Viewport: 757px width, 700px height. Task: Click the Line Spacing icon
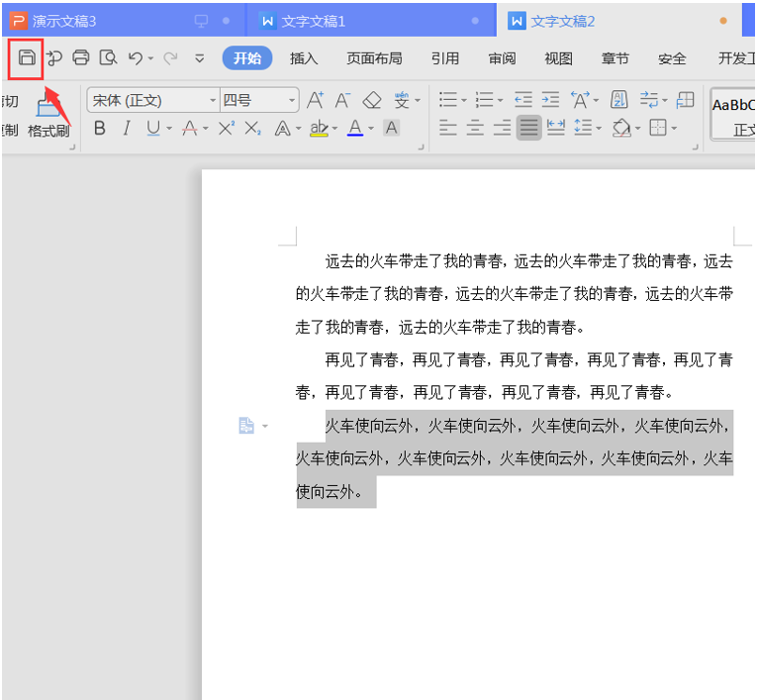pyautogui.click(x=583, y=129)
